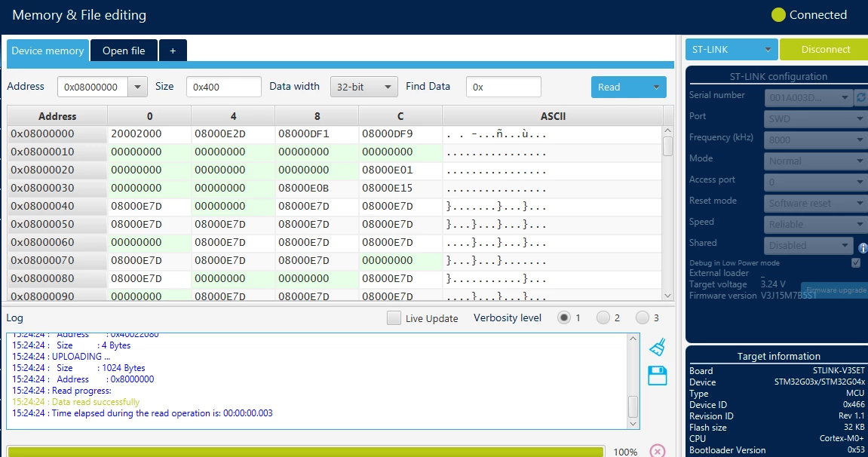Click the memory table scroll down arrow
Image resolution: width=868 pixels, height=457 pixels.
click(667, 296)
